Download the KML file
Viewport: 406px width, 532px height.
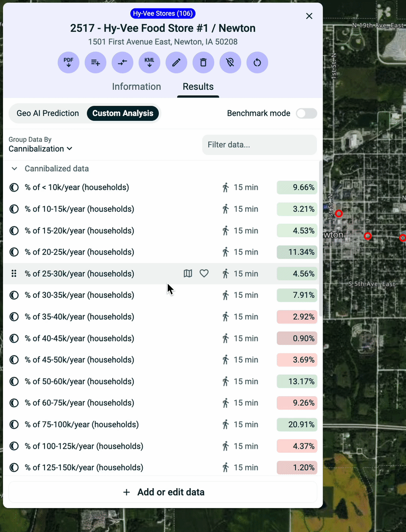[x=149, y=62]
